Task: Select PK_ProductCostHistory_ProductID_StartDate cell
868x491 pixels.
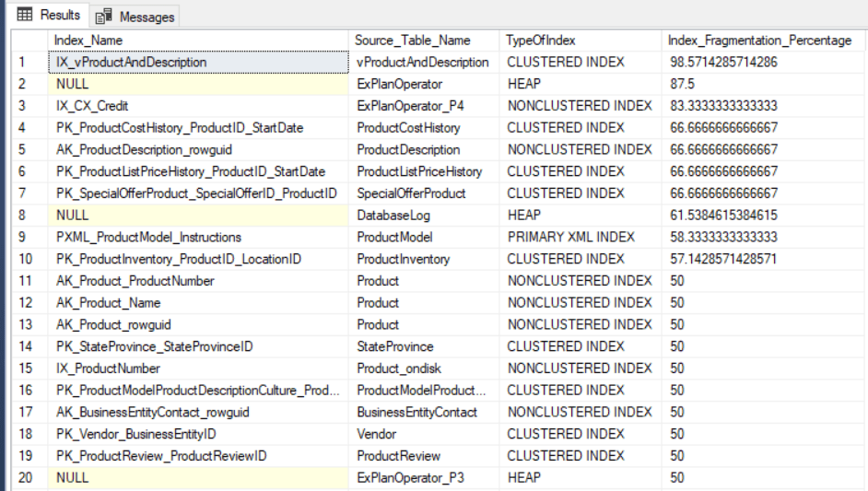Action: [x=198, y=128]
